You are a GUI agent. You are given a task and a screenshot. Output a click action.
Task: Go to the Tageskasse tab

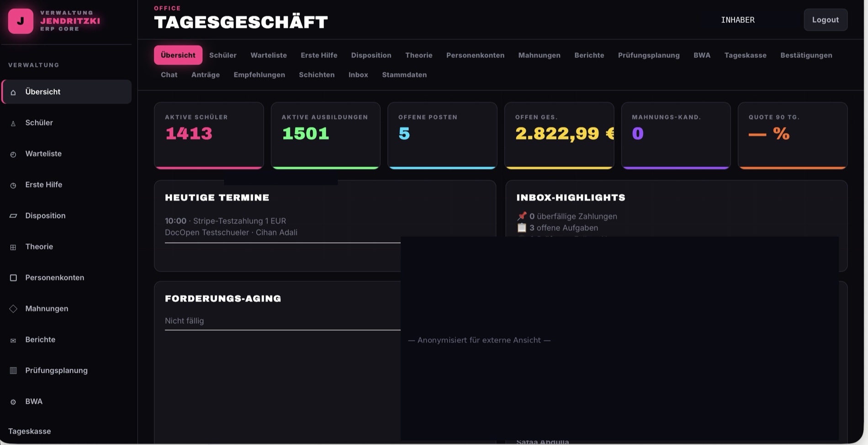745,55
